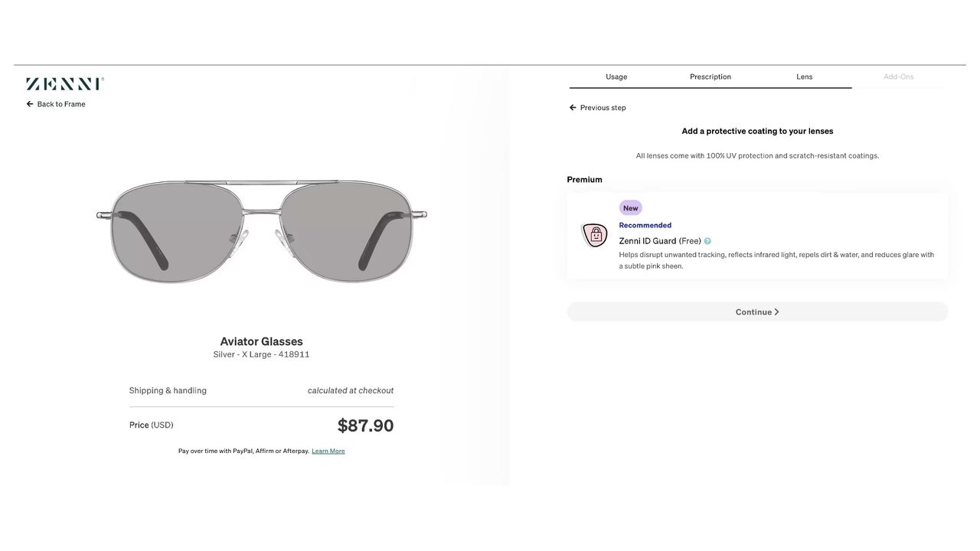The width and height of the screenshot is (980, 551).
Task: Click the Previous step arrow icon
Action: 573,108
